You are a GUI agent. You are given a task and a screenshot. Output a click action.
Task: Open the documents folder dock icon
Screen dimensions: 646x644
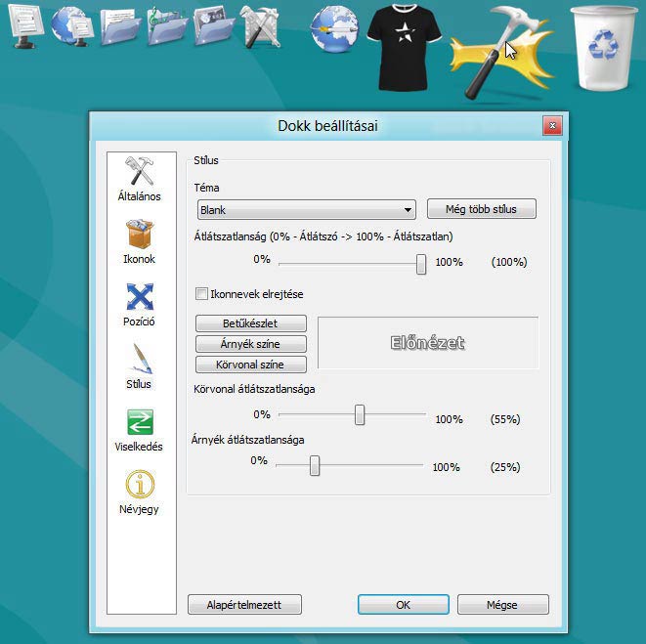click(119, 26)
